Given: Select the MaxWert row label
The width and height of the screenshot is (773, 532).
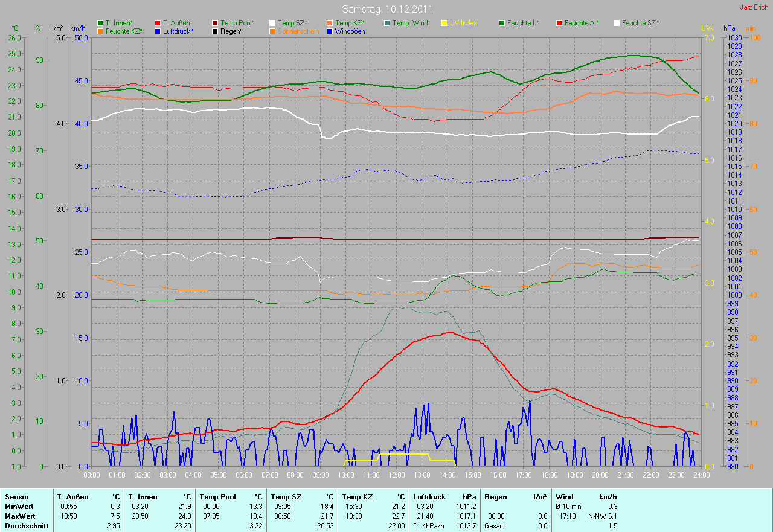Looking at the screenshot, I should [19, 516].
